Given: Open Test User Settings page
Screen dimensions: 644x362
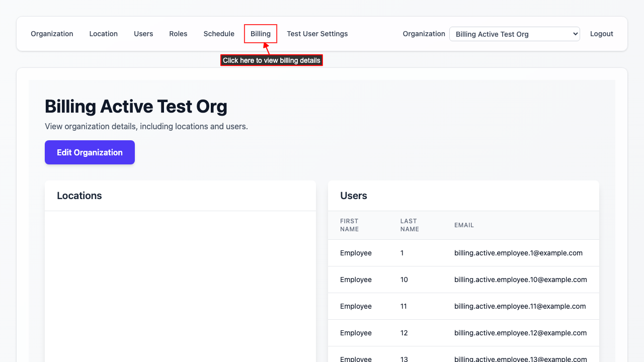Looking at the screenshot, I should pyautogui.click(x=317, y=34).
